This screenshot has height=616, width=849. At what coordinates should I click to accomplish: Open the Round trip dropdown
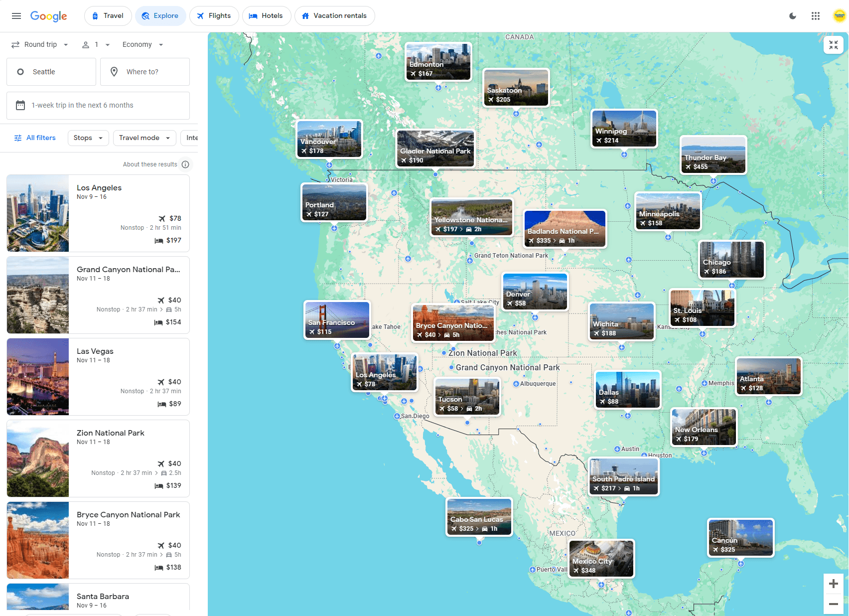coord(39,44)
